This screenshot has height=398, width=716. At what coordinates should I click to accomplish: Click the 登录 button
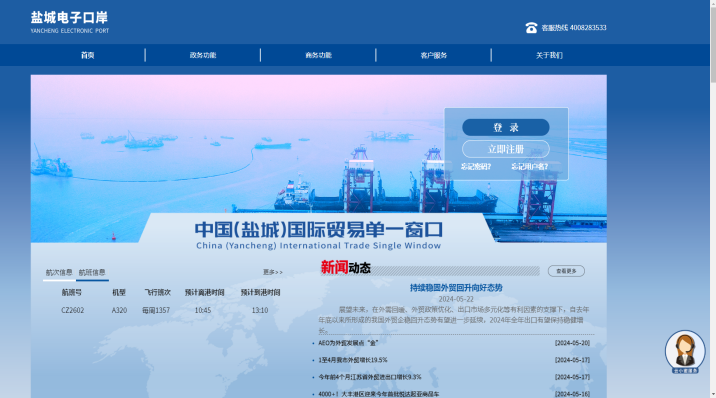tap(505, 127)
